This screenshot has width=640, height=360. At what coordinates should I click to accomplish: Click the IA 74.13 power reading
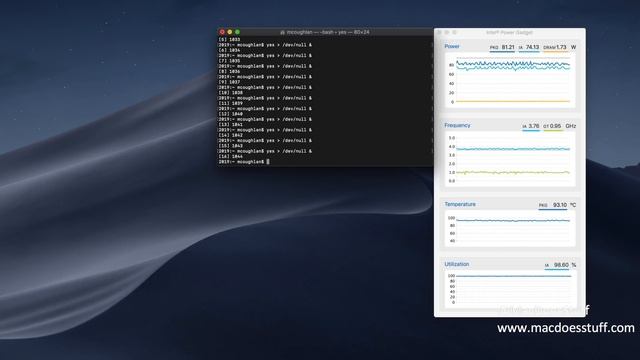(529, 48)
